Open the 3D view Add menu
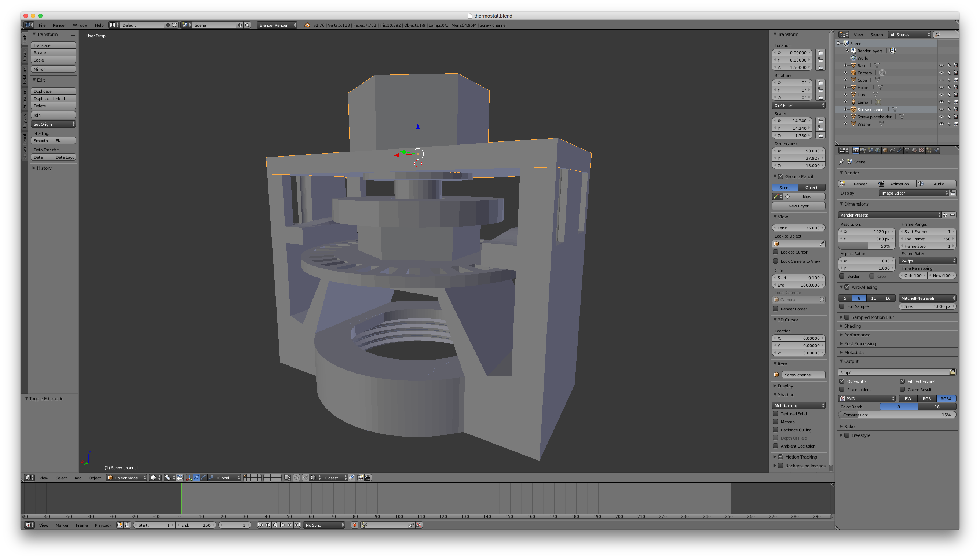This screenshot has height=559, width=980. pos(78,478)
